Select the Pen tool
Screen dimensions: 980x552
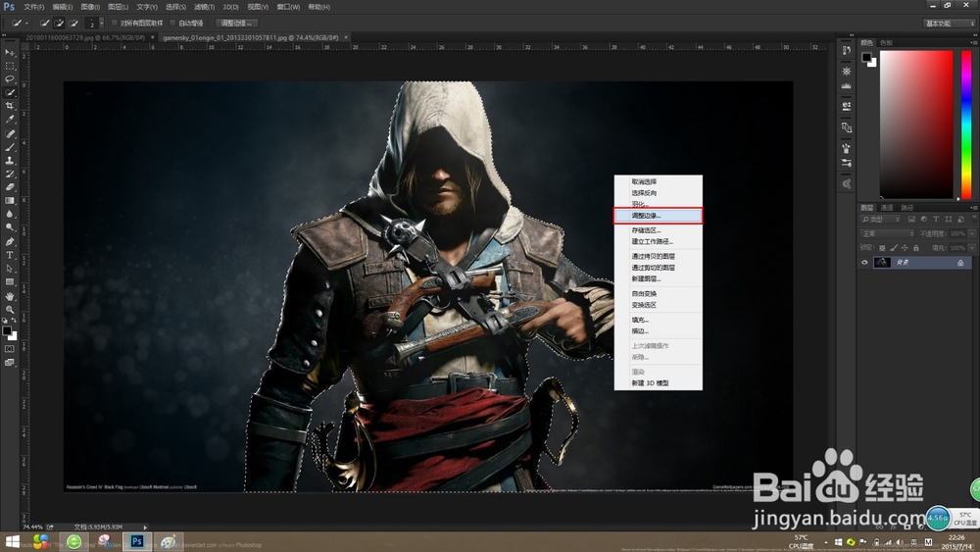tap(10, 242)
